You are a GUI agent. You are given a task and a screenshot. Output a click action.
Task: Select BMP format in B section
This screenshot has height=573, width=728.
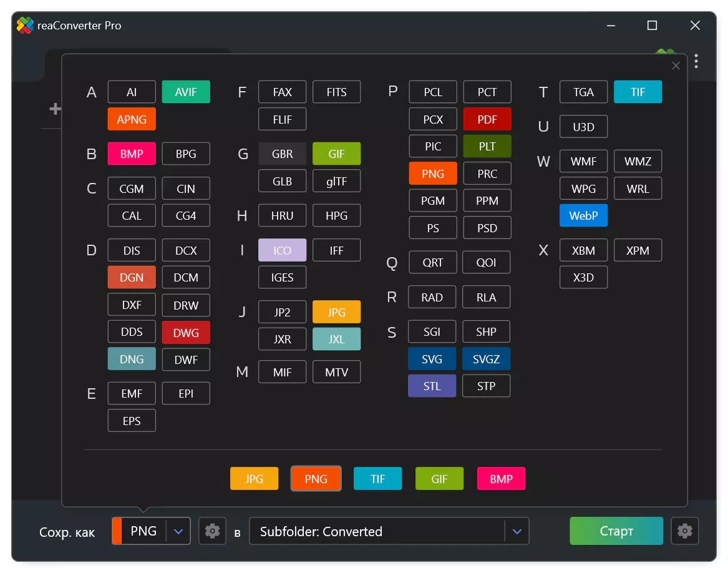pos(132,154)
